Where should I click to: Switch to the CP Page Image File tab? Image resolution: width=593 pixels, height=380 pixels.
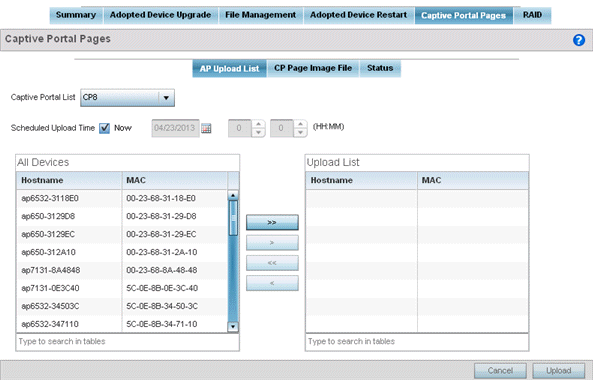coord(313,68)
